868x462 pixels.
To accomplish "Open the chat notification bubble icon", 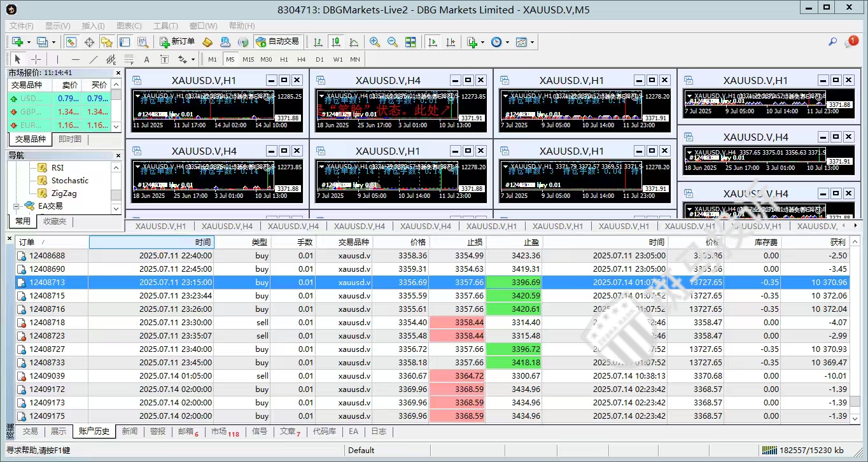I will click(851, 42).
